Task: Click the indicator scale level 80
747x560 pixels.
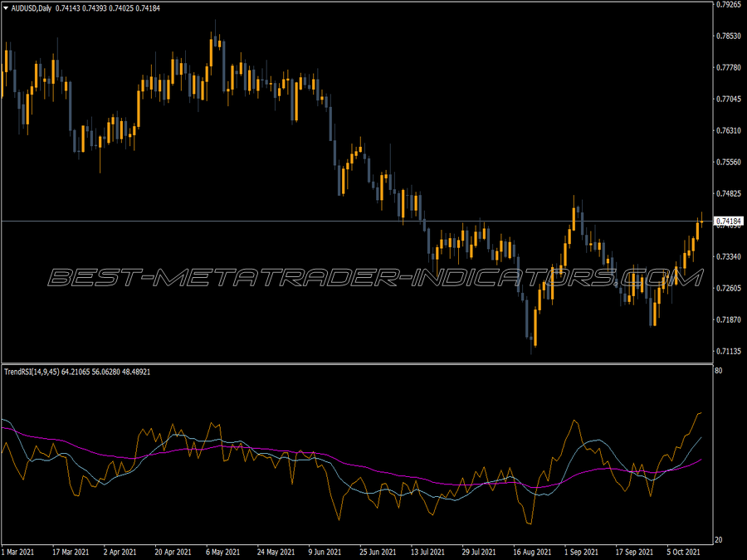Action: (719, 371)
